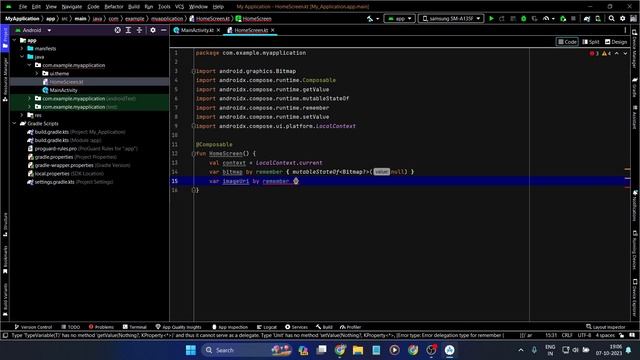Open the Terminal tool window
Viewport: 640px width, 360px height.
coord(135,327)
